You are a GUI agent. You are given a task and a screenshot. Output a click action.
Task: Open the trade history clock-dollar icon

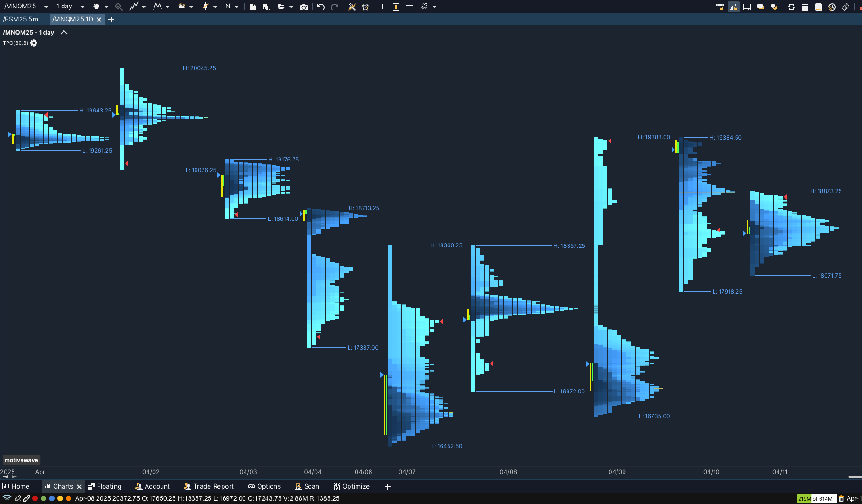[832, 7]
